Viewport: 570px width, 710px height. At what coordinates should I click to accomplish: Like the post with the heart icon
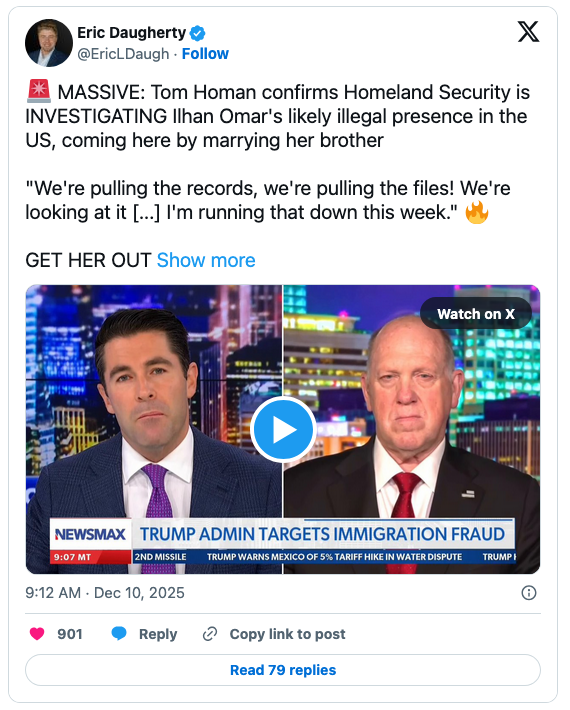pyautogui.click(x=37, y=634)
